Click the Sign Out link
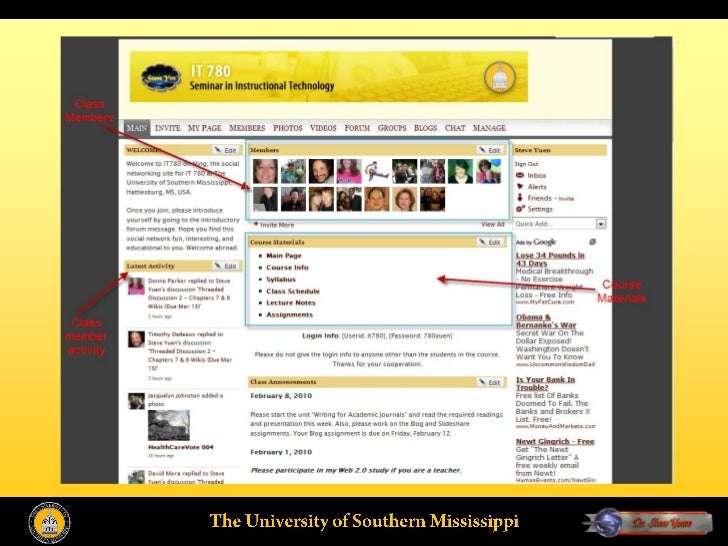 click(x=526, y=164)
